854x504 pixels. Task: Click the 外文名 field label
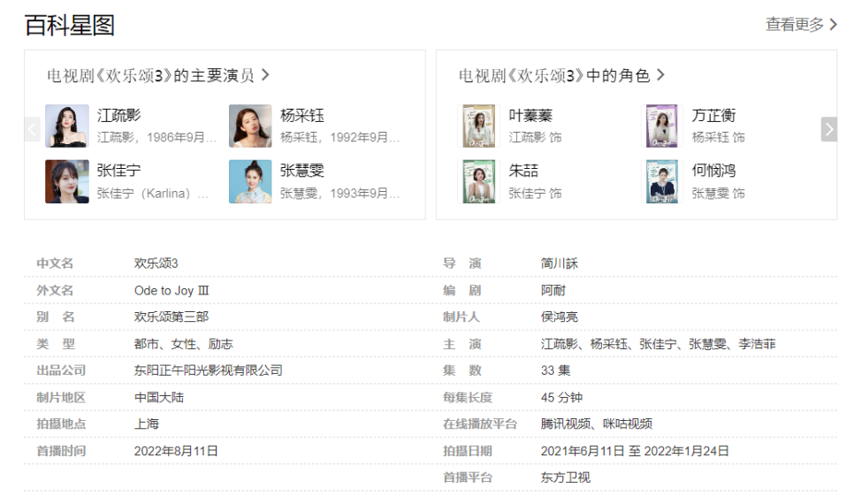(x=55, y=290)
